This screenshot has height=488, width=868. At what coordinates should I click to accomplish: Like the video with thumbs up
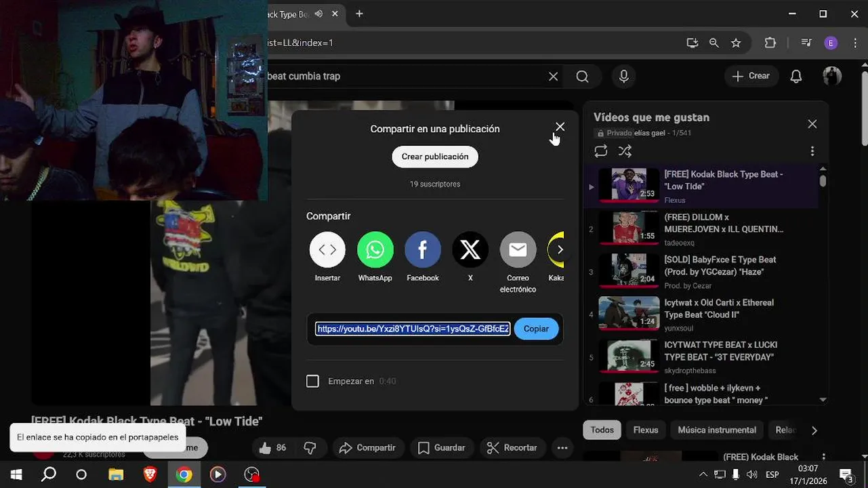pyautogui.click(x=272, y=447)
